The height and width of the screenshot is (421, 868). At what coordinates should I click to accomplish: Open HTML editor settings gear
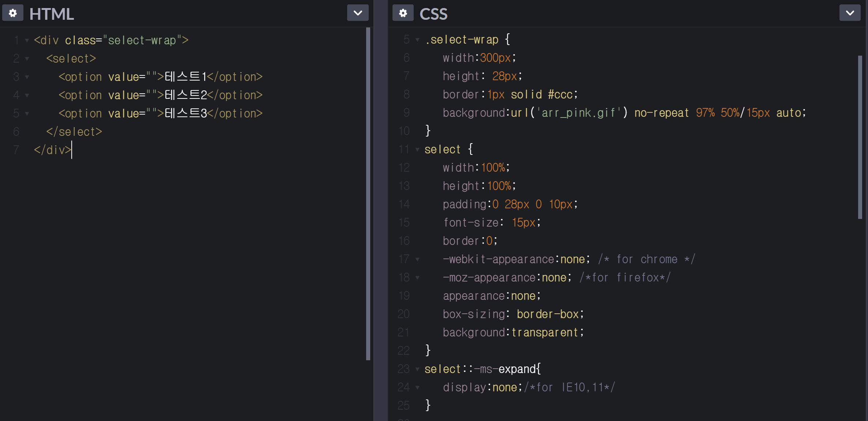[x=13, y=13]
